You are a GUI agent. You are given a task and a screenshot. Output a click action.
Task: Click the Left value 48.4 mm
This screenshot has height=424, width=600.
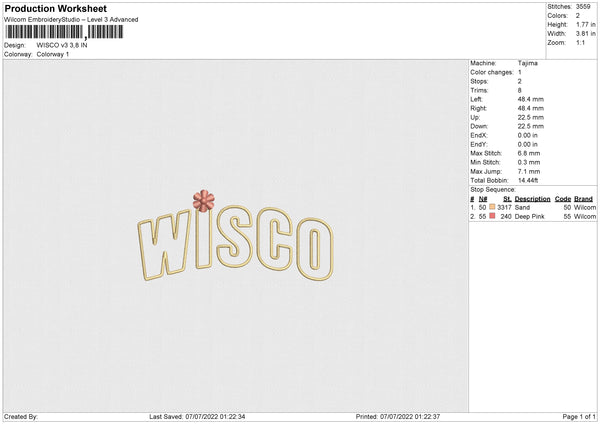point(531,99)
